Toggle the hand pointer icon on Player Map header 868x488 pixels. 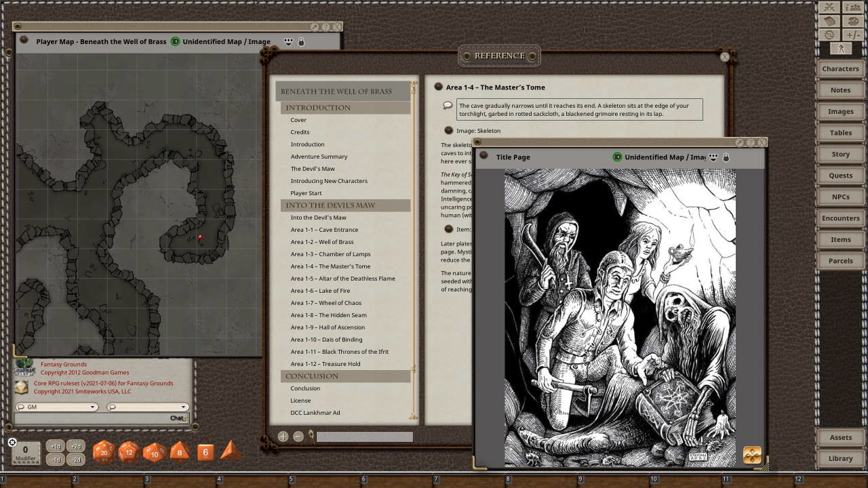[x=300, y=41]
